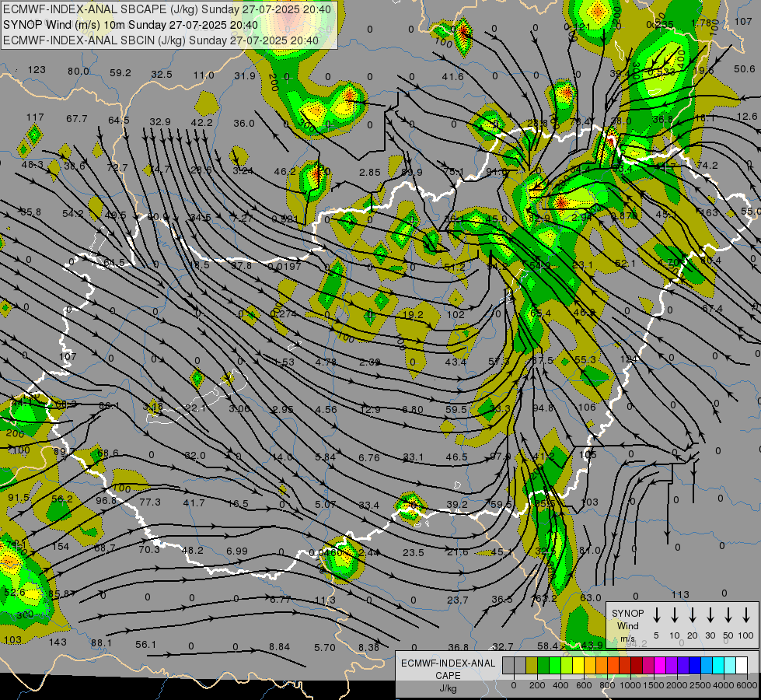Click the 43.4 value
The width and height of the screenshot is (761, 700).
(x=456, y=362)
